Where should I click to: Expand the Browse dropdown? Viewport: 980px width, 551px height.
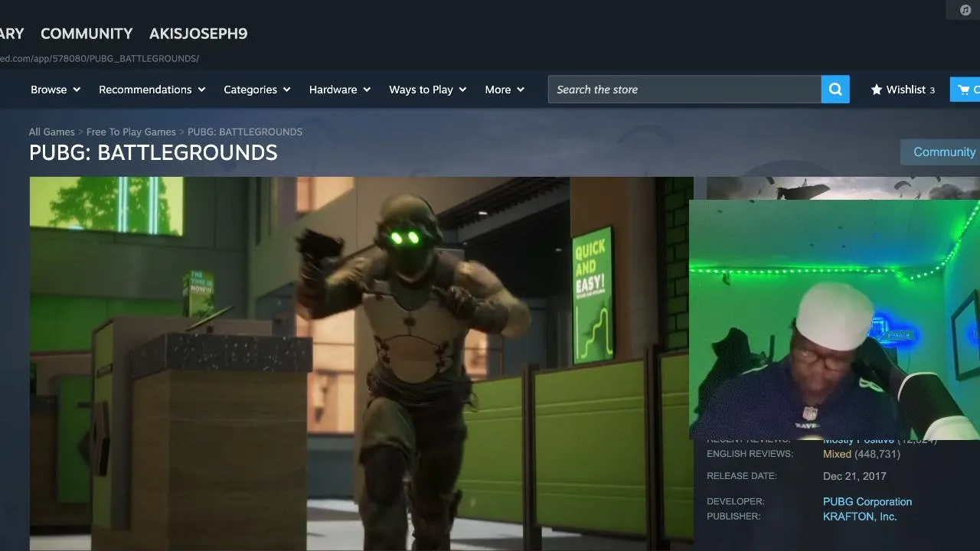tap(55, 90)
